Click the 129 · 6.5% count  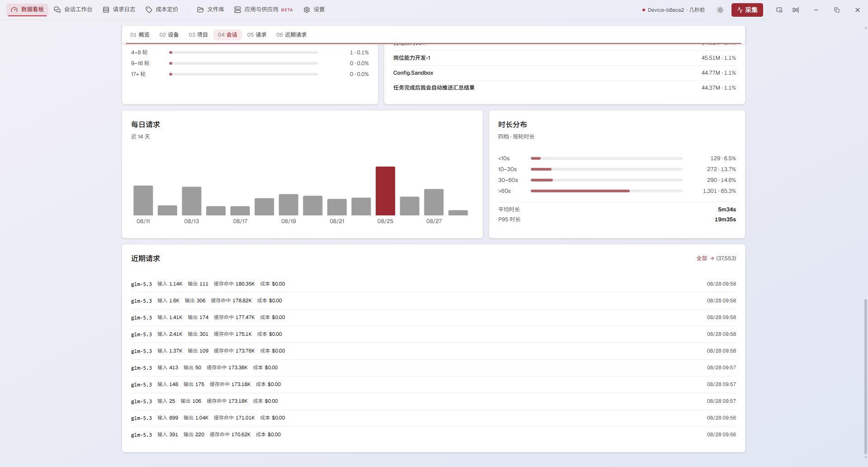click(723, 158)
